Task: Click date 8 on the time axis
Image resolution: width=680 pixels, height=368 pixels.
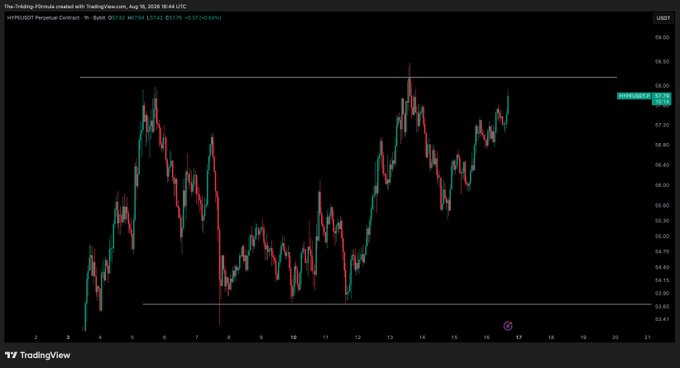Action: (x=229, y=338)
